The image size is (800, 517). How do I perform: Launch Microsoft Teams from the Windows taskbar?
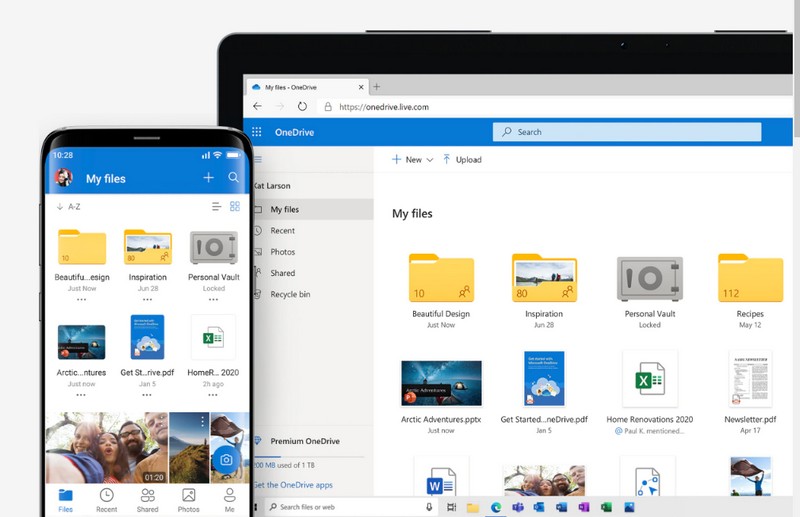point(519,507)
